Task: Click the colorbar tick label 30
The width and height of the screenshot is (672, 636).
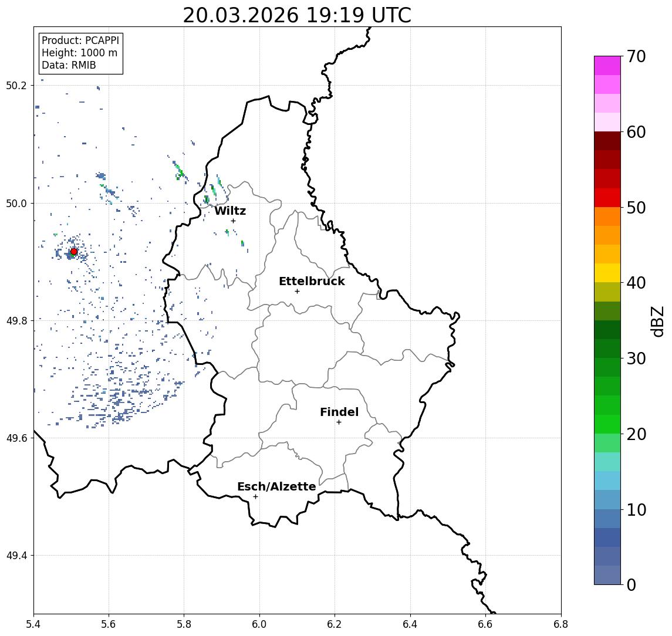Action: tap(636, 358)
